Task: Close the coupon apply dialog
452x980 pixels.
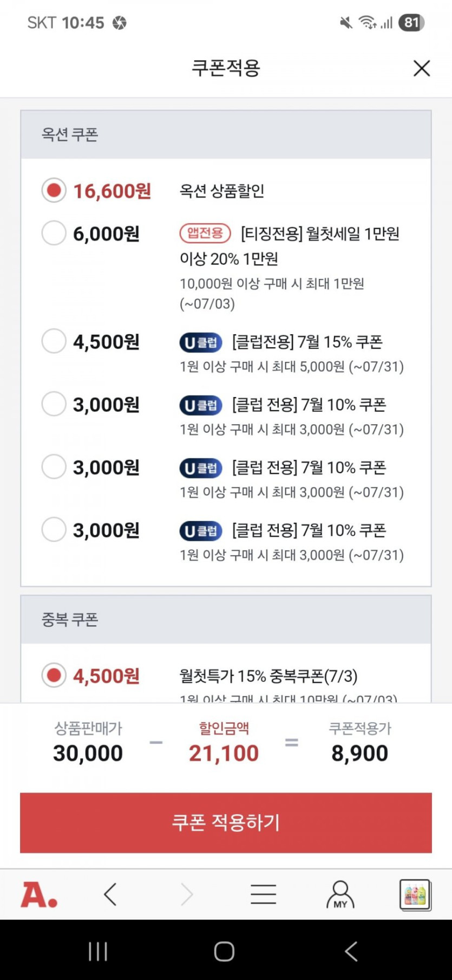Action: click(x=421, y=68)
